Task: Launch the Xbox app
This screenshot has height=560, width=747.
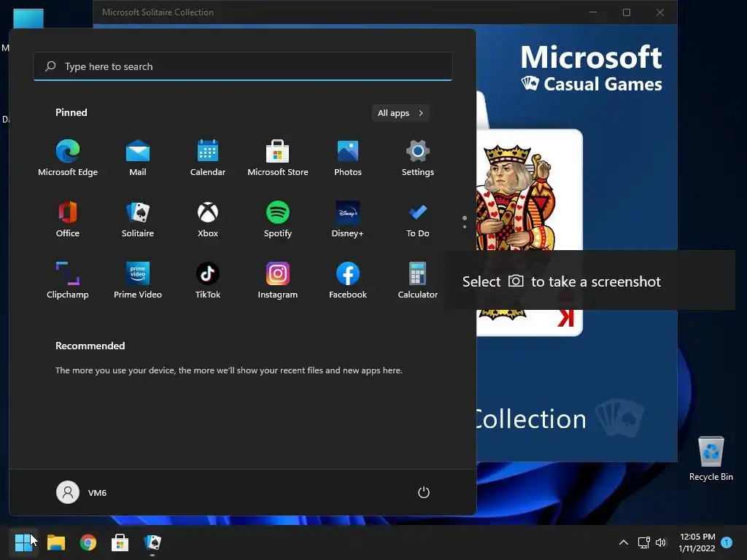Action: (x=208, y=219)
